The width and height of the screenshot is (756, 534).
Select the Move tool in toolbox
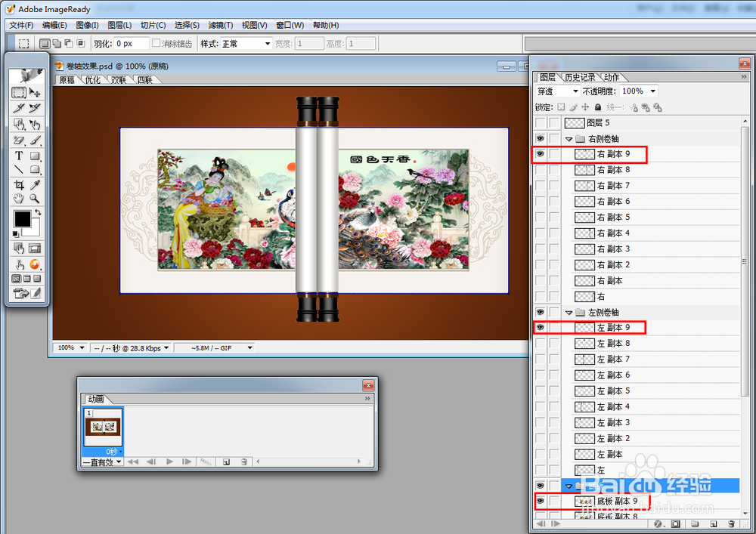[35, 92]
